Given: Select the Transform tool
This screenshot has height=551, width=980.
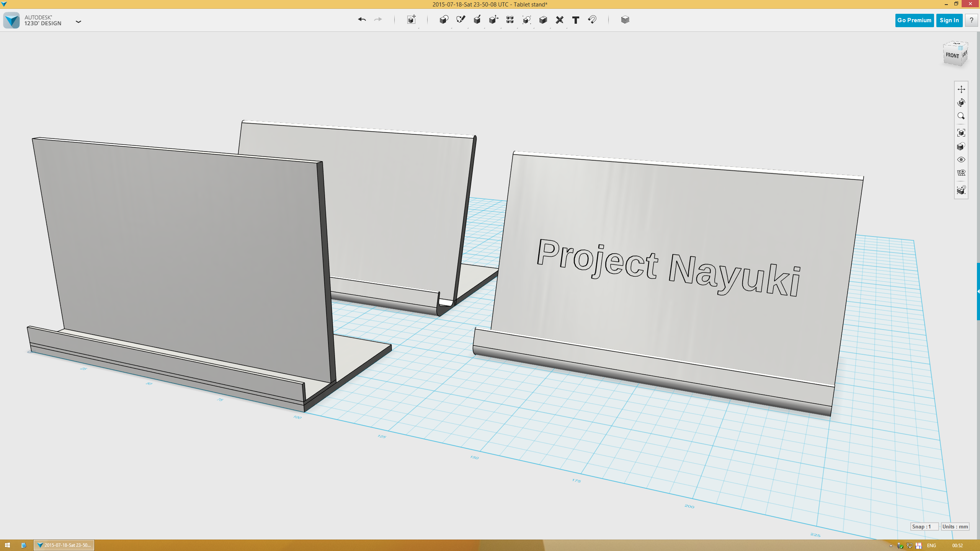Looking at the screenshot, I should (x=412, y=20).
